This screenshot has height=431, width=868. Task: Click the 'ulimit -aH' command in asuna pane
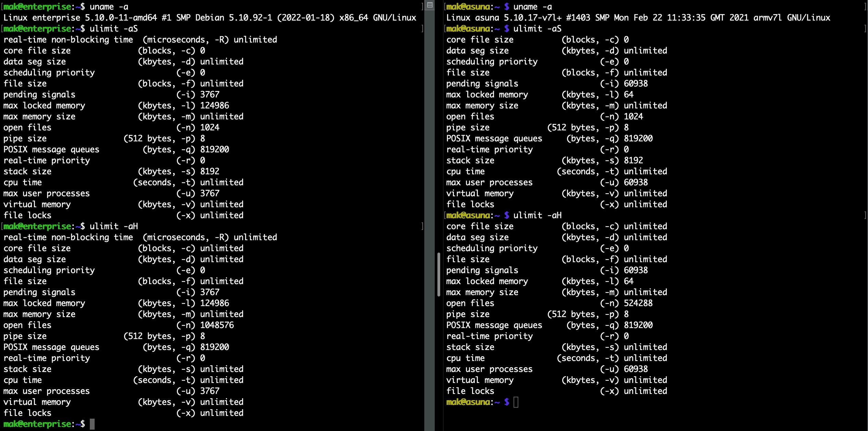click(537, 215)
